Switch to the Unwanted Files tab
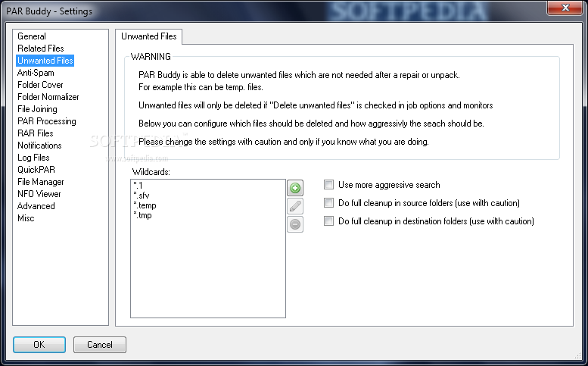 pos(149,36)
